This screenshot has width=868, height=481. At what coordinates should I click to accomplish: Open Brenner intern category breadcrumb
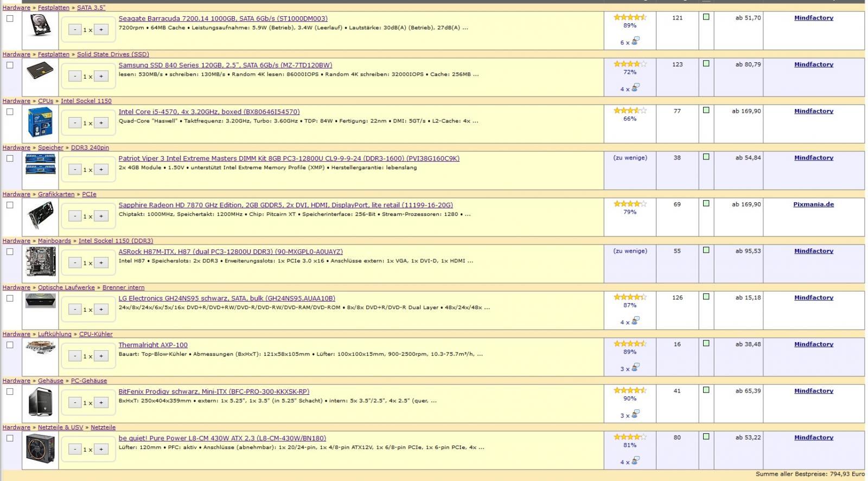tap(123, 287)
